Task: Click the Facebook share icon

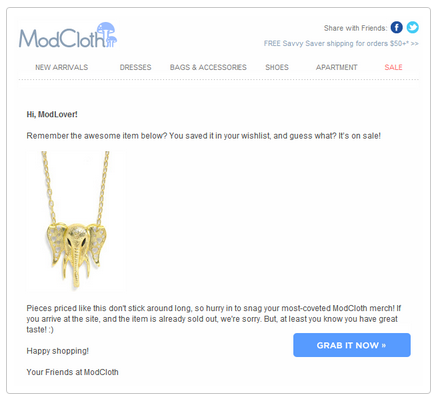Action: tap(397, 27)
